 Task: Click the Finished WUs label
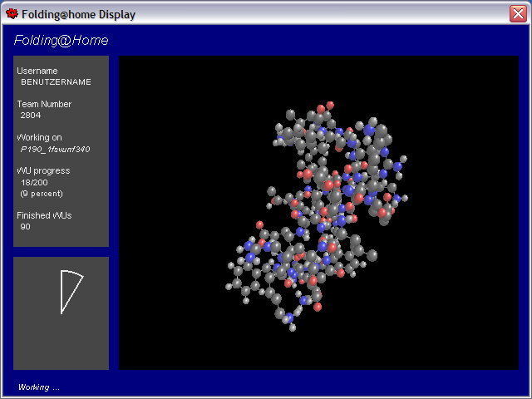[44, 215]
